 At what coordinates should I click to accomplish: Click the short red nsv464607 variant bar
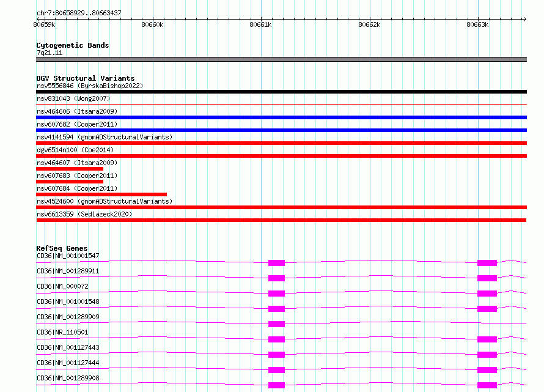(70, 169)
